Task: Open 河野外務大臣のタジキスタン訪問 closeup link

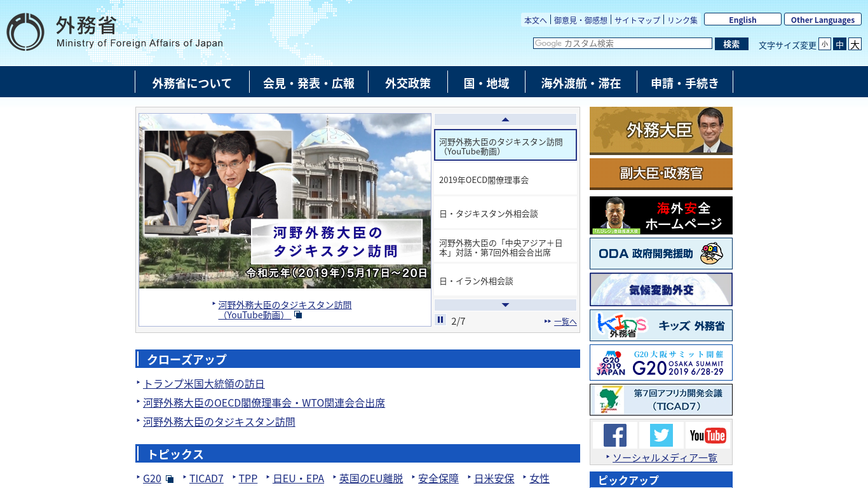Action: 219,422
